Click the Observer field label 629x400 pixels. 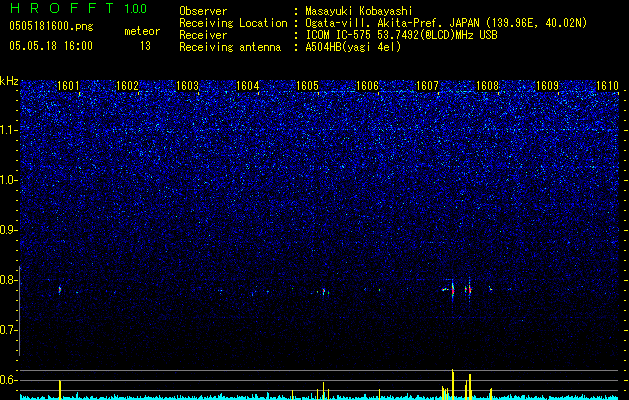pos(203,11)
